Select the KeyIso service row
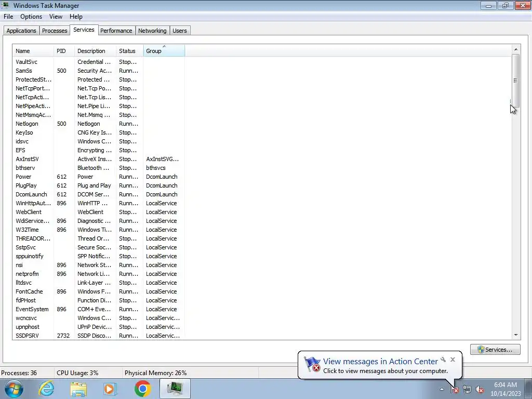The height and width of the screenshot is (399, 532). [x=98, y=132]
